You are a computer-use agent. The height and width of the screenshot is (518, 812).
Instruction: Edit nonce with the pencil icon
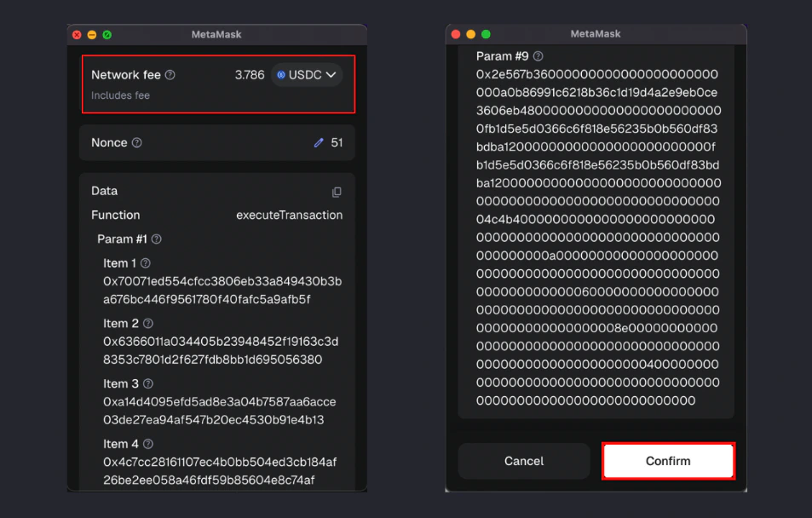click(319, 142)
